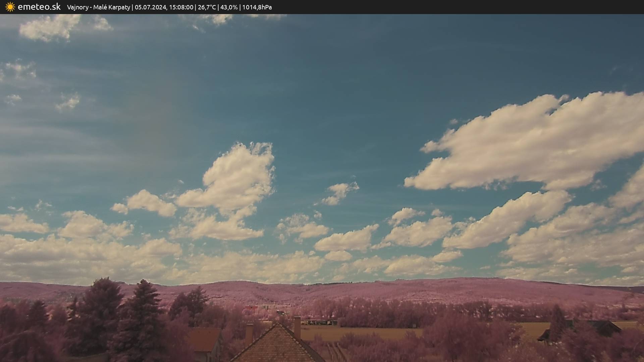Click the emeteo.sk site name text
The image size is (644, 362).
pyautogui.click(x=39, y=7)
